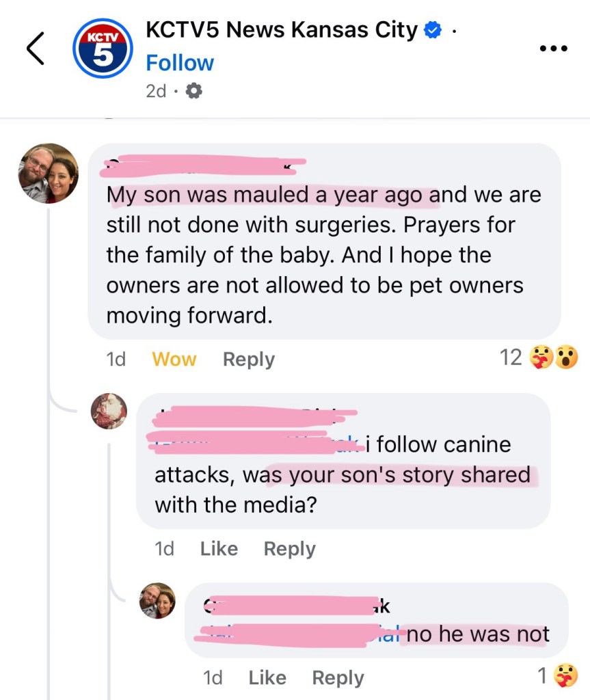
Task: Open KCTV5 News Kansas City page name
Action: pos(281,30)
